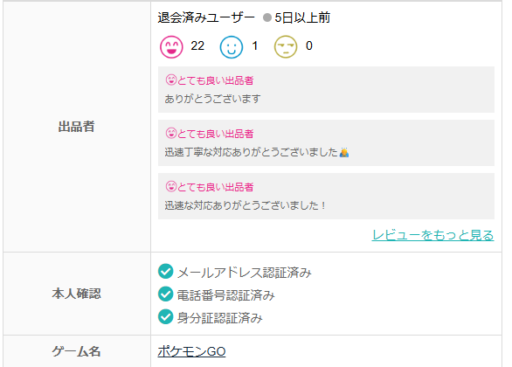
Task: Select the 迅速な対応ありがとうございました review box
Action: (x=326, y=196)
